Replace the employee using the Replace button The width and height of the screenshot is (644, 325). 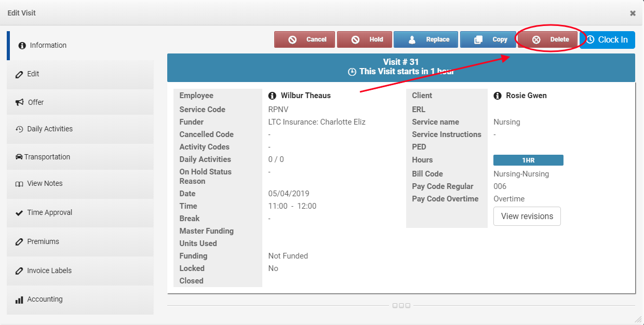click(425, 39)
